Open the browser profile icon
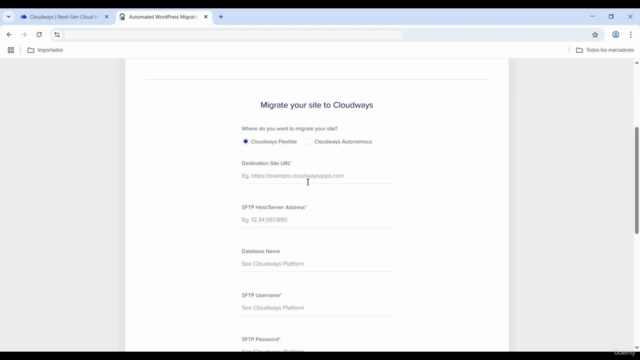Viewport: 640px width, 360px height. click(616, 35)
